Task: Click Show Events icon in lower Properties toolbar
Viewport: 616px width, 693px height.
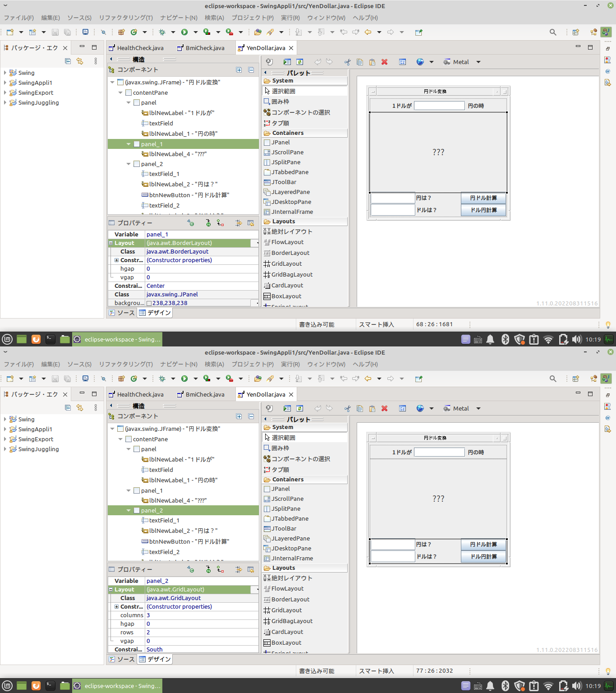Action: (x=191, y=569)
